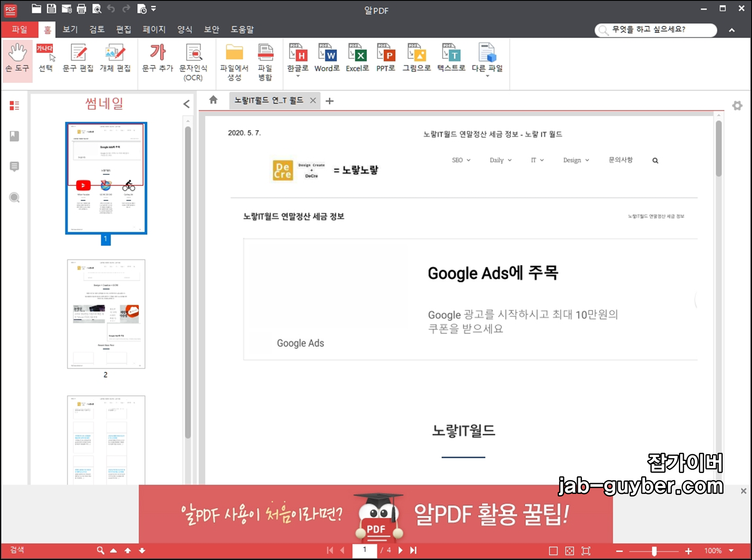Click the zoom slider handle
The width and height of the screenshot is (752, 560).
(x=654, y=551)
